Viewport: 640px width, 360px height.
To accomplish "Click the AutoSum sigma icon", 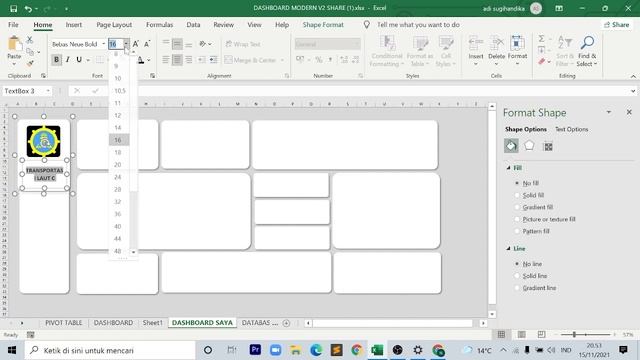I will [x=541, y=38].
